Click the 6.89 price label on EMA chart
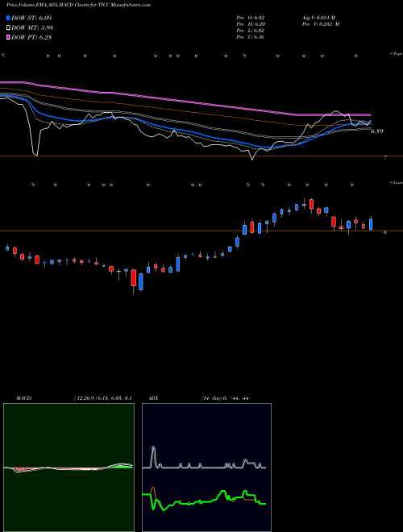Screen dimensions: 403x532 pos(377,131)
